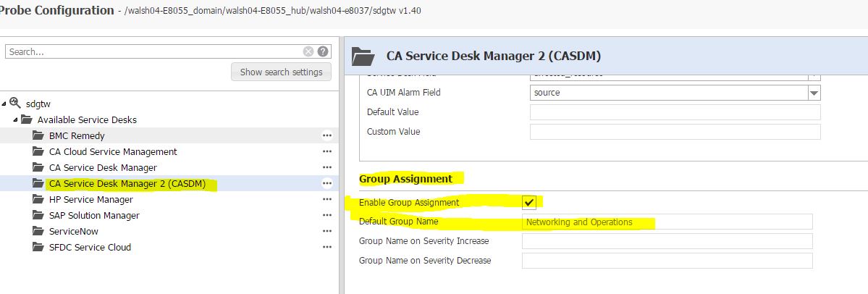The height and width of the screenshot is (294, 868).
Task: Click the SAP Solution Manager folder icon
Action: (x=38, y=215)
